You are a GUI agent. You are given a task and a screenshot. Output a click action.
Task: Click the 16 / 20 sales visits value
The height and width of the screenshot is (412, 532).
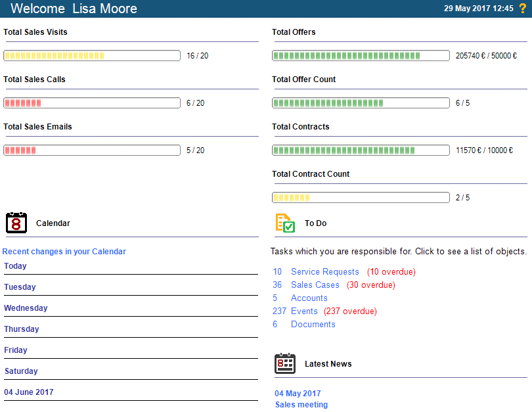coord(198,56)
